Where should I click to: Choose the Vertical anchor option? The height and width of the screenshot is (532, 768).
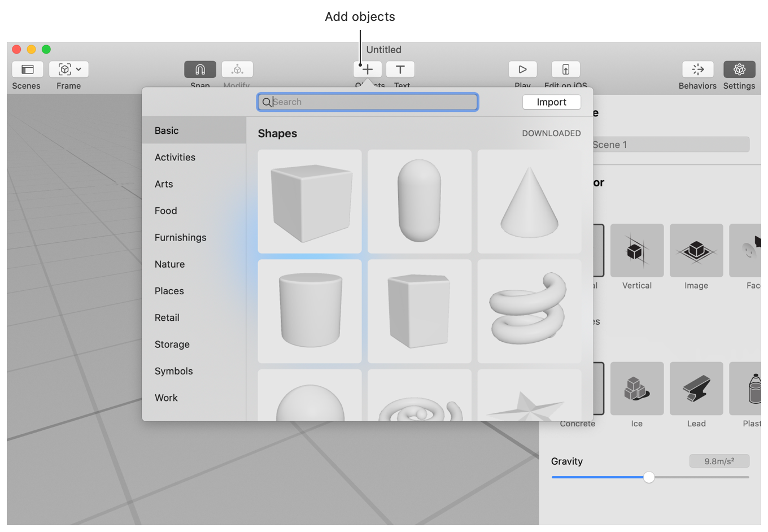[637, 250]
